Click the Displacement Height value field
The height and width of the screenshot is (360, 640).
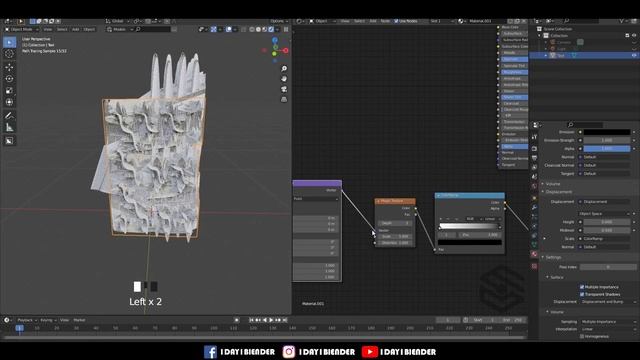(x=607, y=222)
